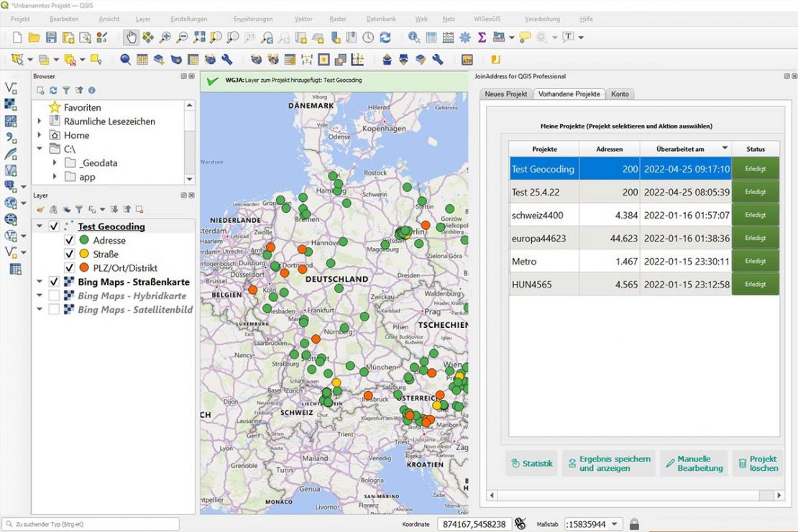
Task: Click the Statistik button
Action: coord(532,463)
